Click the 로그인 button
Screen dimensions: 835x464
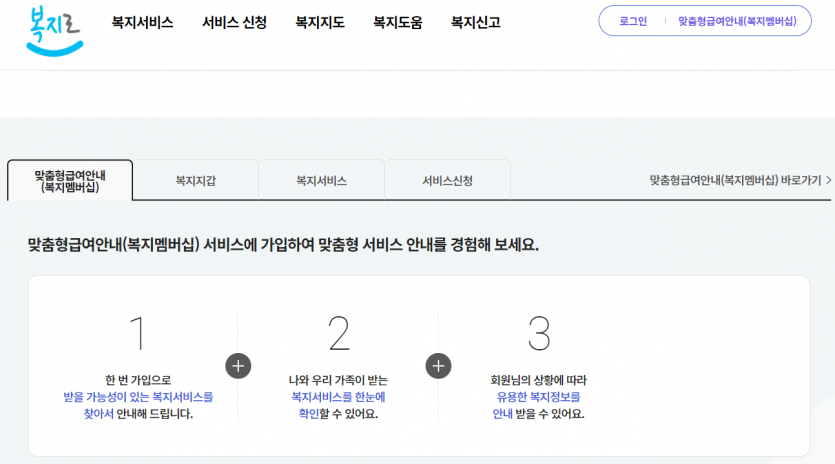click(633, 21)
